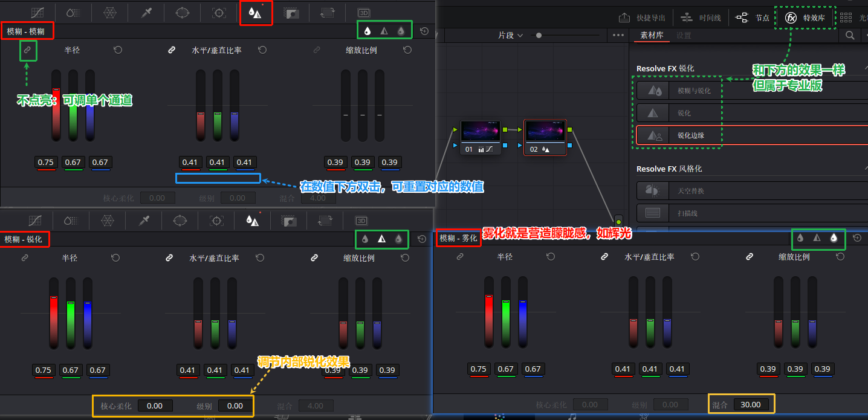Image resolution: width=868 pixels, height=420 pixels.
Task: Select node 02 thumbnail
Action: [x=545, y=131]
